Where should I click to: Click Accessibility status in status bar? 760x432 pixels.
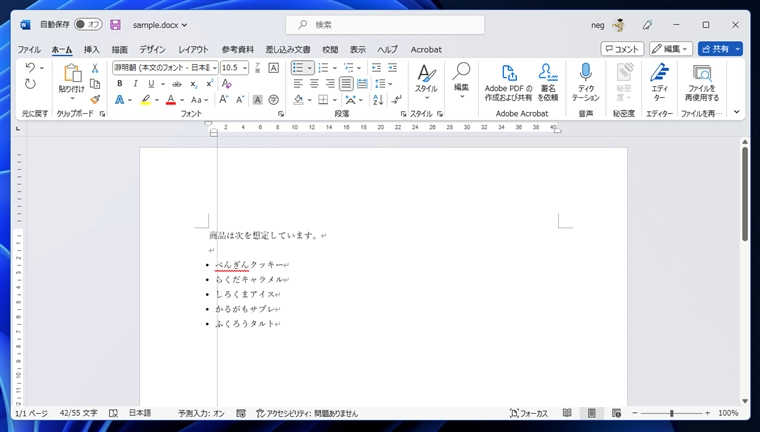click(307, 414)
